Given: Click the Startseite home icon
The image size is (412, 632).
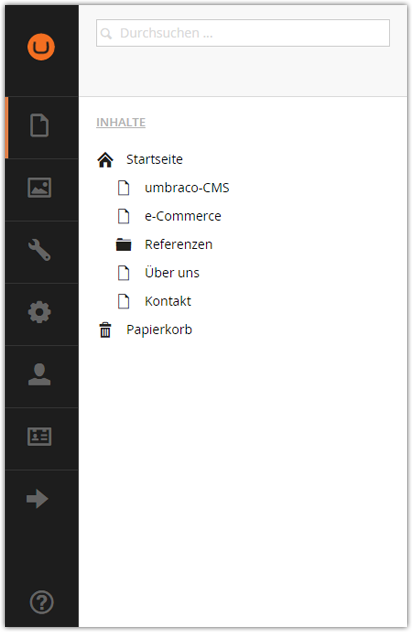Looking at the screenshot, I should point(105,160).
